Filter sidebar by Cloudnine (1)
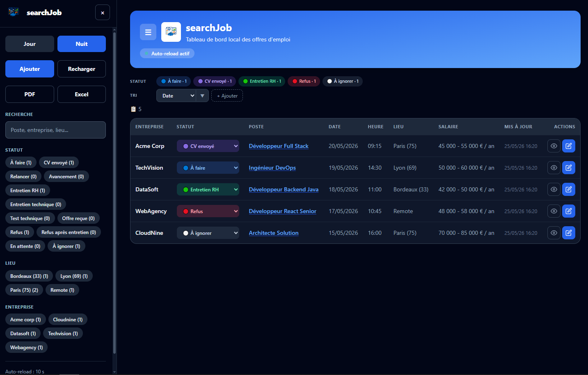The height and width of the screenshot is (375, 588). pos(68,320)
